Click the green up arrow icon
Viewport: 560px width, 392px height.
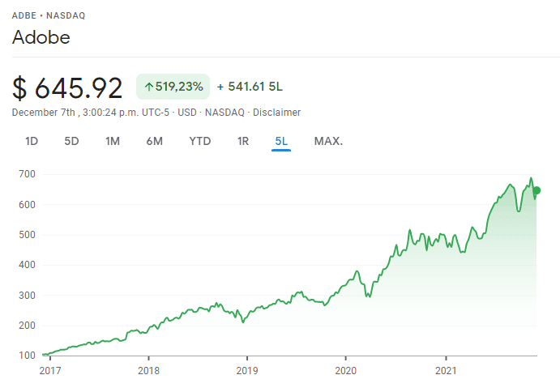click(x=149, y=87)
